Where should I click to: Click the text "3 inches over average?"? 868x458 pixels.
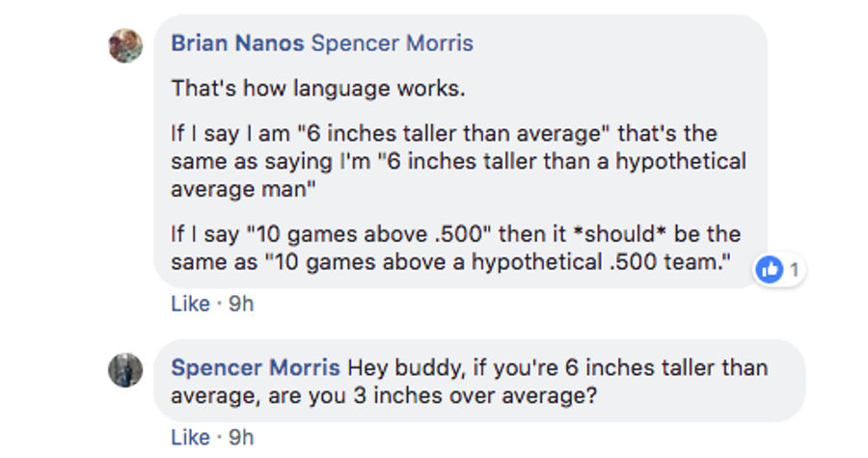coord(475,395)
